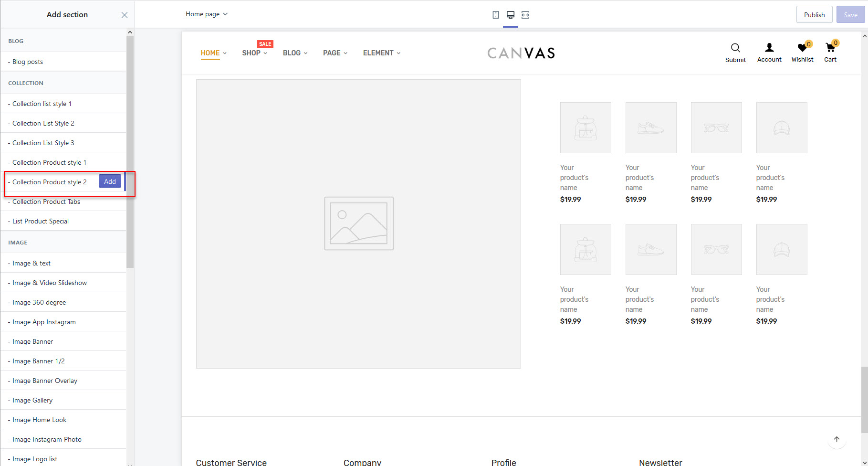Select Image App Instagram
The width and height of the screenshot is (868, 466).
point(63,322)
